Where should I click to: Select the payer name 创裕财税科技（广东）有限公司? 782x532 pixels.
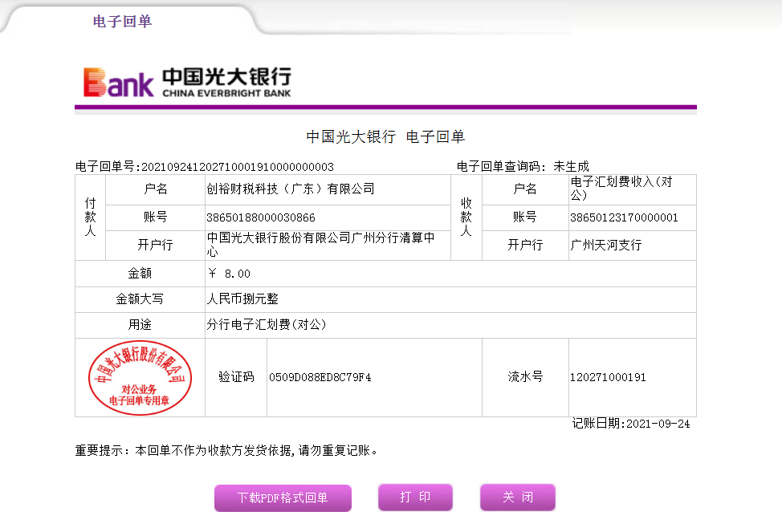291,189
